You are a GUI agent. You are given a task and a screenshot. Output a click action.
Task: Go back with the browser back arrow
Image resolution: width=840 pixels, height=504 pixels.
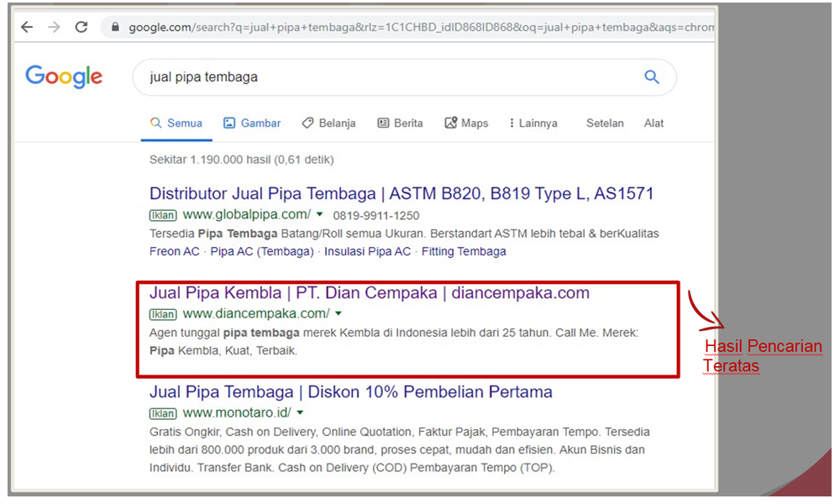coord(27,27)
